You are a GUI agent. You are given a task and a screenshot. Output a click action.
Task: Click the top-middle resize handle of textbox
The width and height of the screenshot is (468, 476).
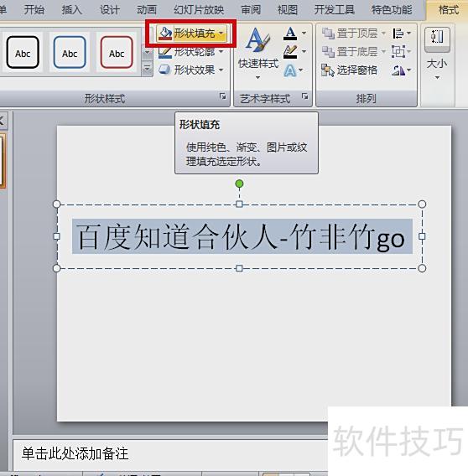tap(239, 204)
